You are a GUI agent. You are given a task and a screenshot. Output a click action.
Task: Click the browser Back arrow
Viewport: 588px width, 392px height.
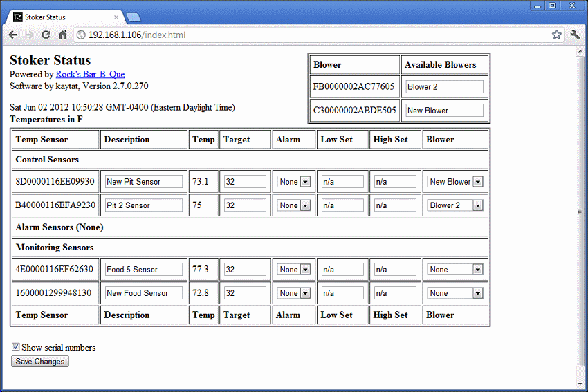tap(13, 35)
